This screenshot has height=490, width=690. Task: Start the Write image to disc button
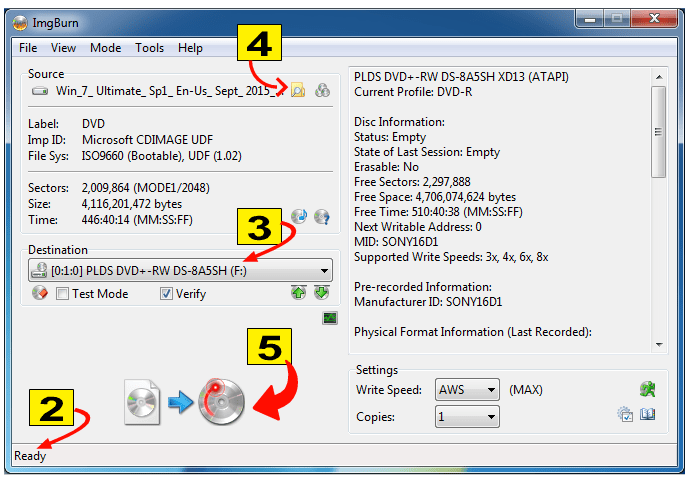221,401
